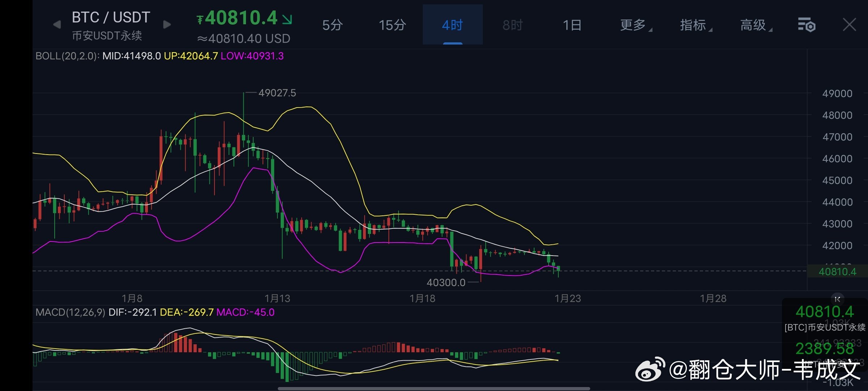Tap the 币安USDT永续 exchange label
This screenshot has height=391, width=868.
tap(107, 35)
